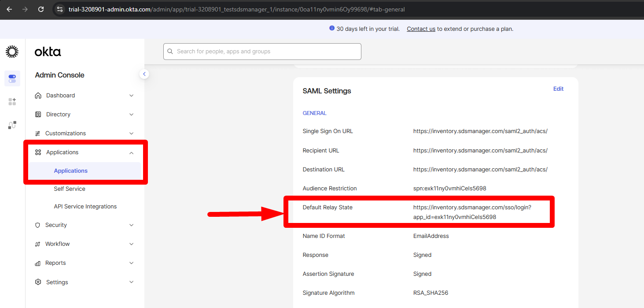
Task: Select the Admin Console toggle icon in rail
Action: click(12, 78)
